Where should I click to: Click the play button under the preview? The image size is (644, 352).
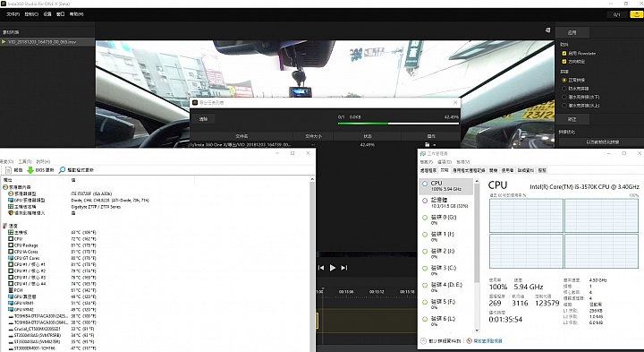pyautogui.click(x=332, y=268)
